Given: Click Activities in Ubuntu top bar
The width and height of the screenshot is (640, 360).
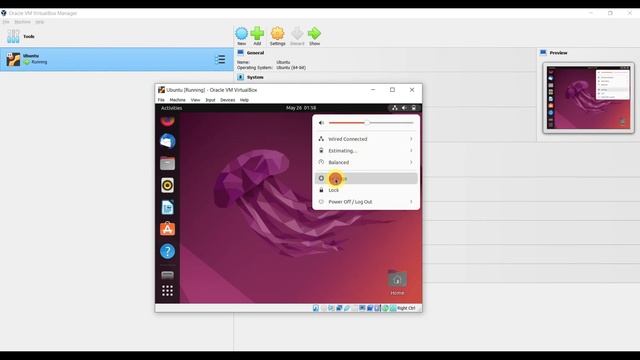Looking at the screenshot, I should click(171, 108).
